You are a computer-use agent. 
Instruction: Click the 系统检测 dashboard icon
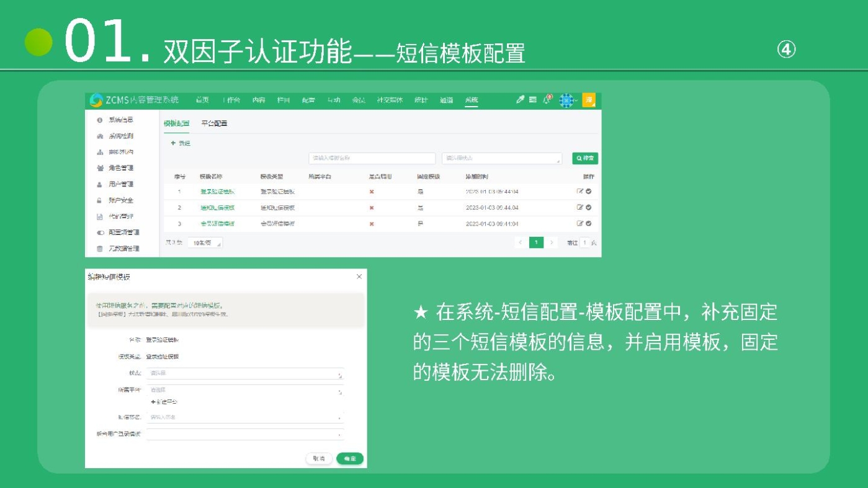[x=100, y=136]
